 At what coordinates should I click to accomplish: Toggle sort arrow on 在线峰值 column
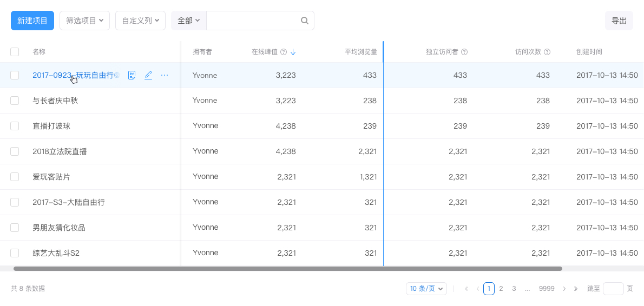(293, 52)
